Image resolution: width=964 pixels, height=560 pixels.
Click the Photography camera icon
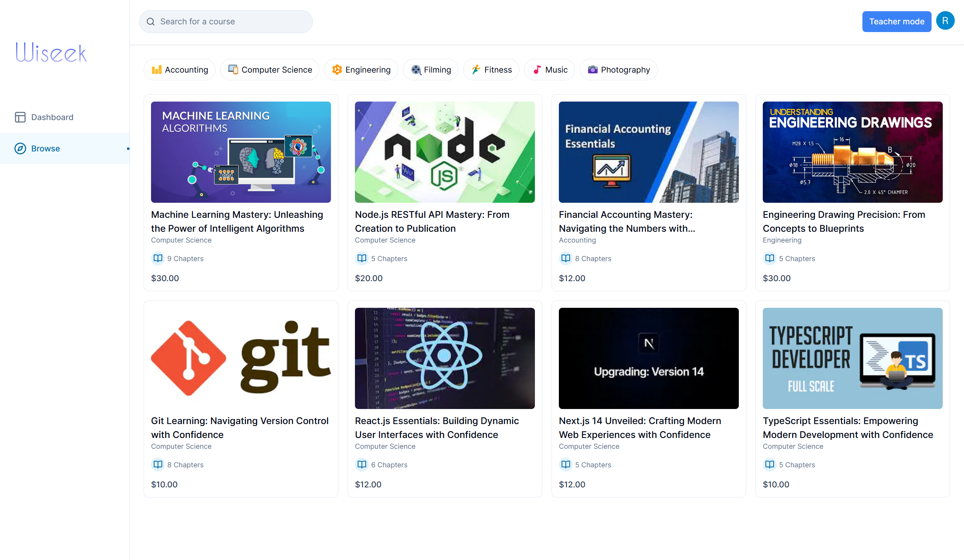click(x=592, y=70)
